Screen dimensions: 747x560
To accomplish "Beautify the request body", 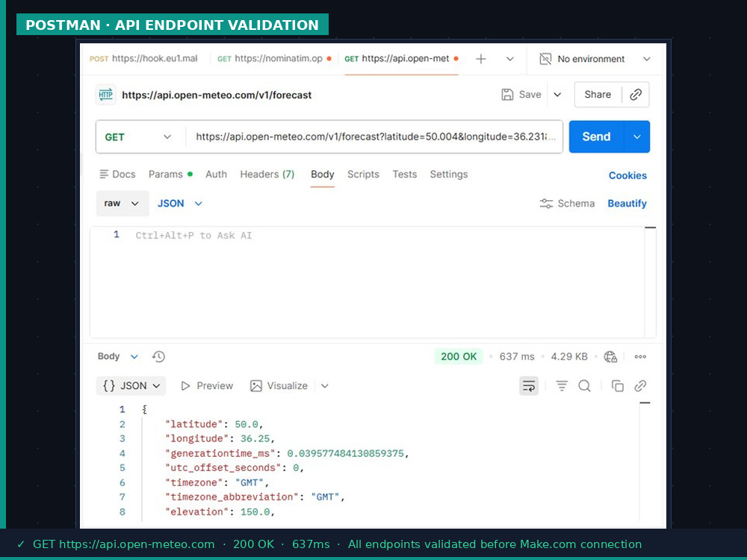I will point(627,203).
